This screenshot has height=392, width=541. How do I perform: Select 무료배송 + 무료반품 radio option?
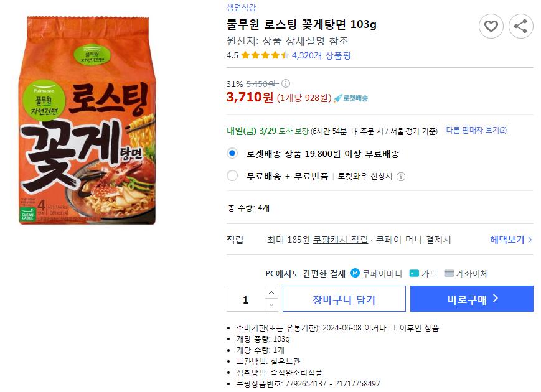pos(232,175)
